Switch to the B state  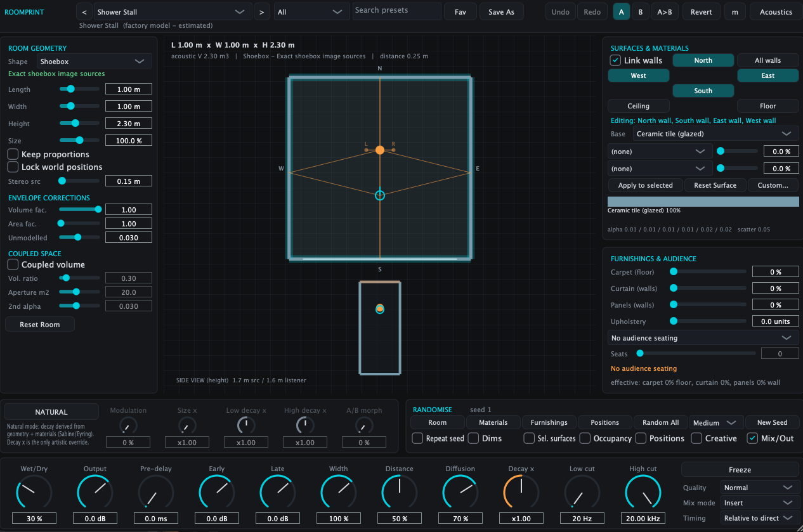pos(641,11)
